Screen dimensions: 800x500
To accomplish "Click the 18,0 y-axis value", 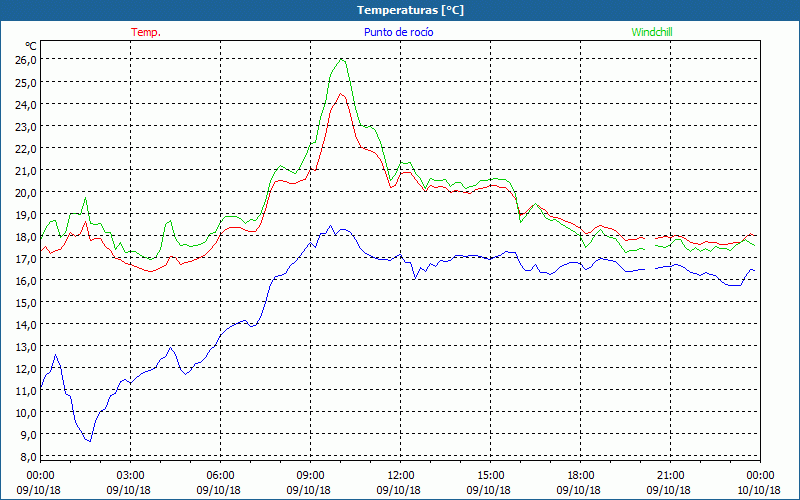I will tap(26, 237).
